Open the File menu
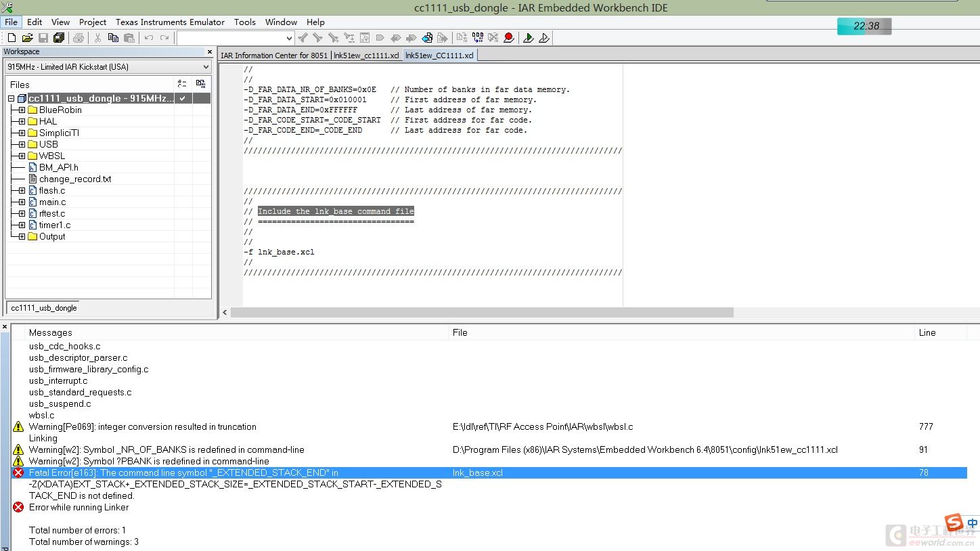 (12, 22)
